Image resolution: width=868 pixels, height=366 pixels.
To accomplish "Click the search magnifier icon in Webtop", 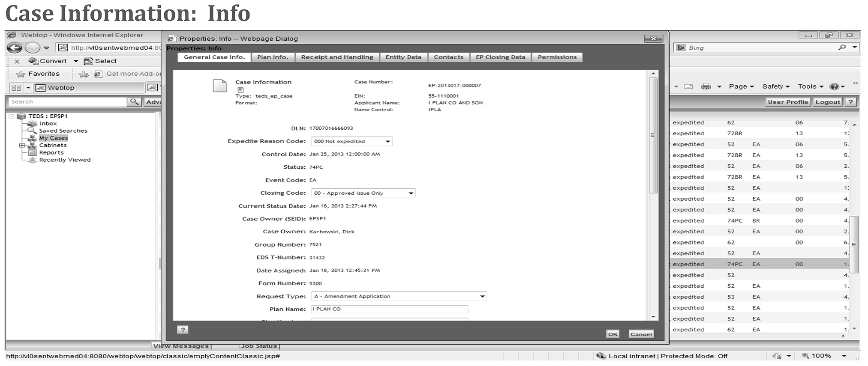I will click(134, 101).
